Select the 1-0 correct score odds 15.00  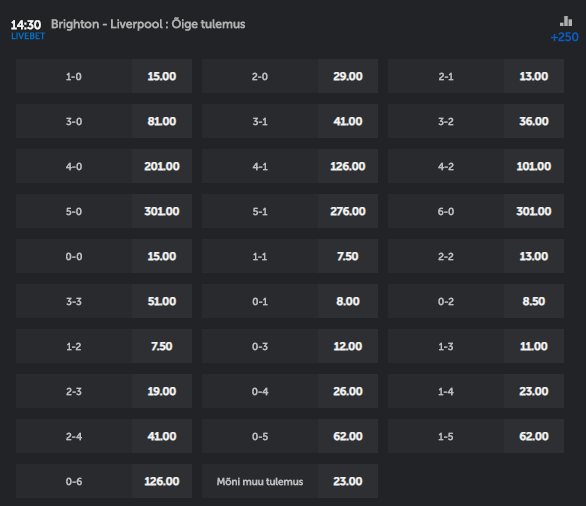coord(104,76)
